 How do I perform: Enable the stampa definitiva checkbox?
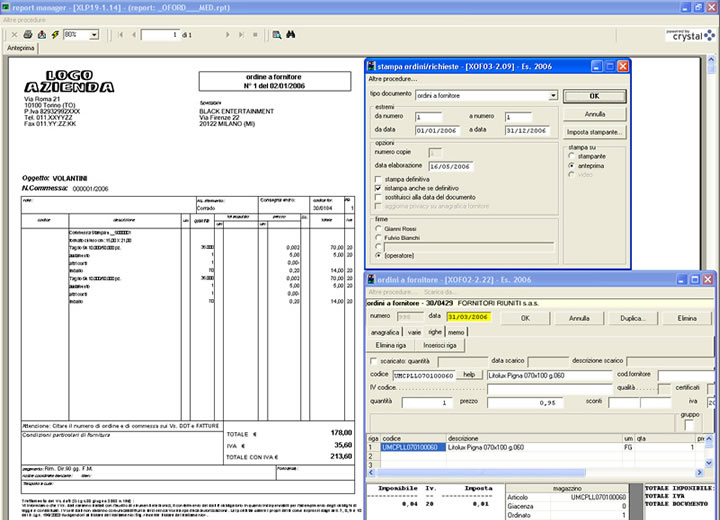pos(378,178)
